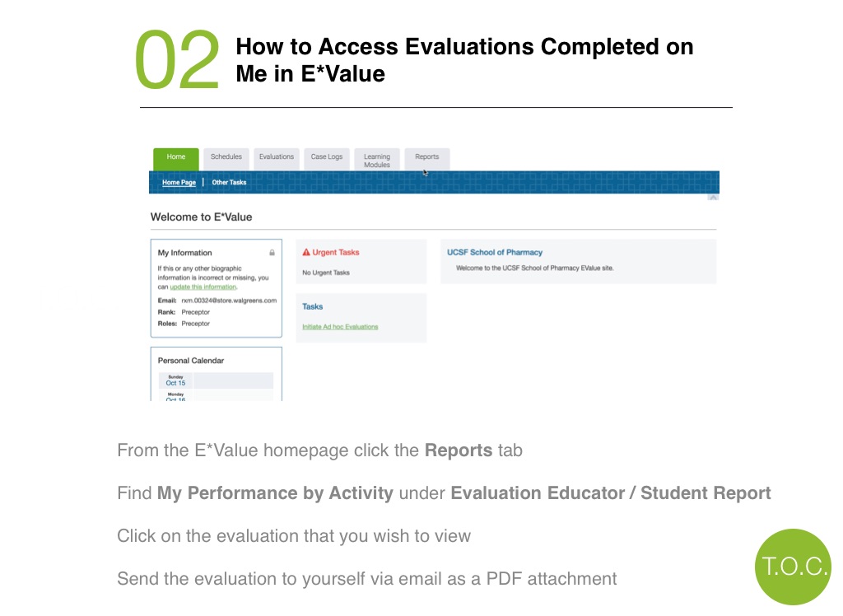Open Other Tasks in the blue bar
Viewport: 843px width, 616px height.
click(x=229, y=182)
